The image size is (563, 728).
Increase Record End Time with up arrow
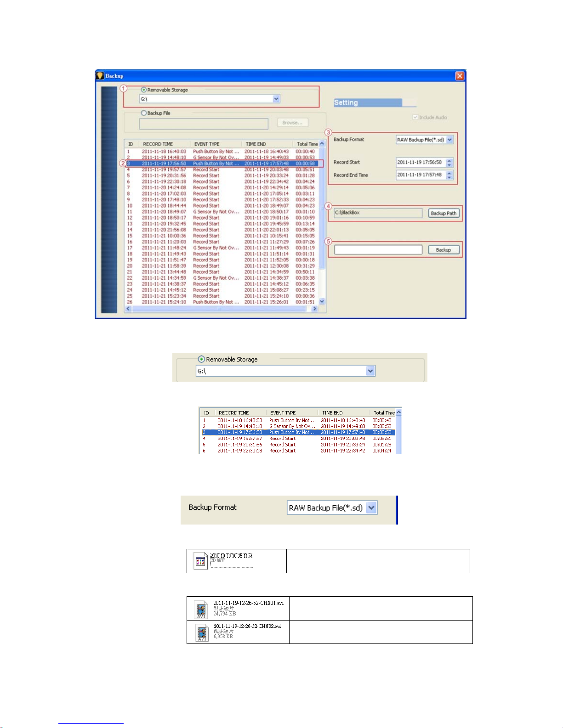pyautogui.click(x=449, y=173)
